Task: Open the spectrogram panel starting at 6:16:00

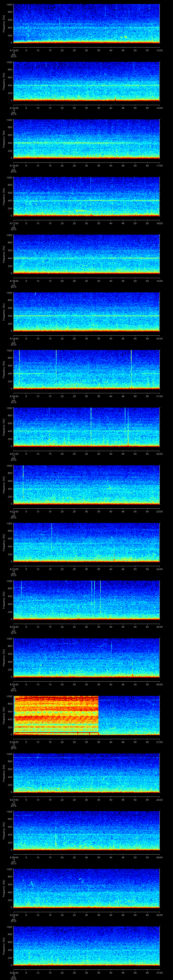Action: [87, 139]
